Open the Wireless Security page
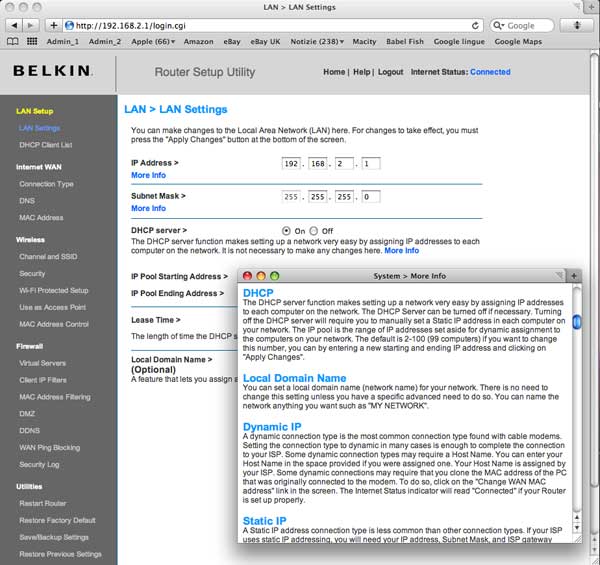 pos(32,274)
